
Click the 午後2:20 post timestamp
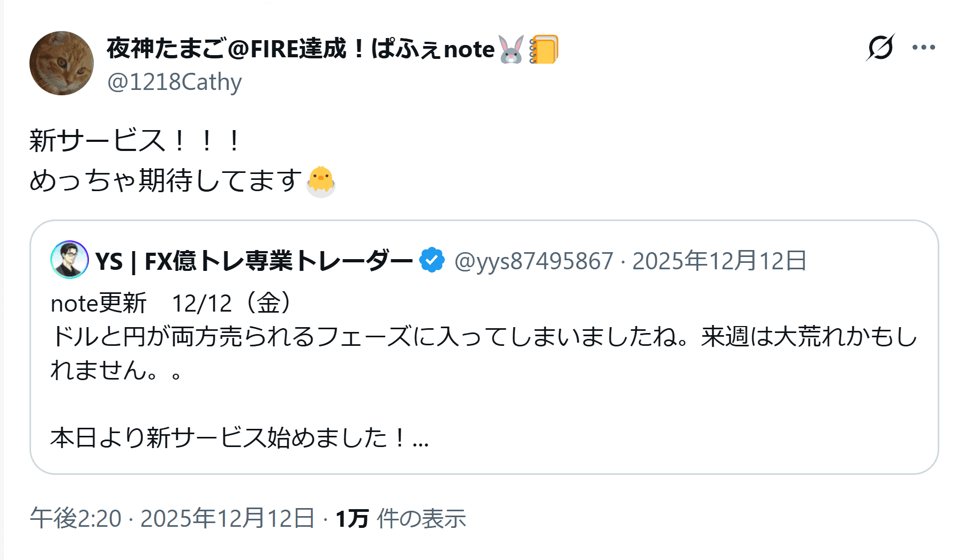(76, 518)
